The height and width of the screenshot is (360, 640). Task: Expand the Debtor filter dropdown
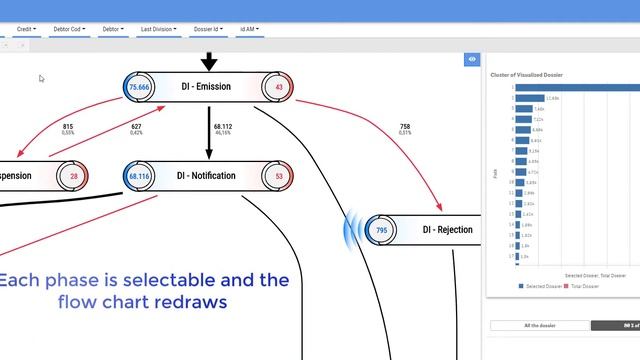click(113, 29)
